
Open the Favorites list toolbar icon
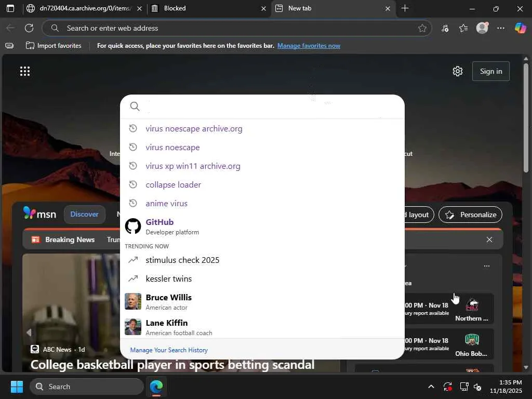(463, 28)
